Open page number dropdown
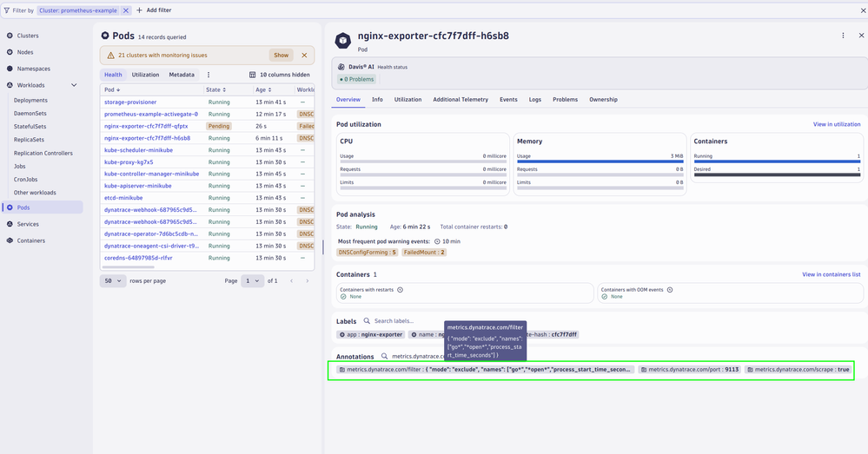The height and width of the screenshot is (454, 868). tap(253, 281)
